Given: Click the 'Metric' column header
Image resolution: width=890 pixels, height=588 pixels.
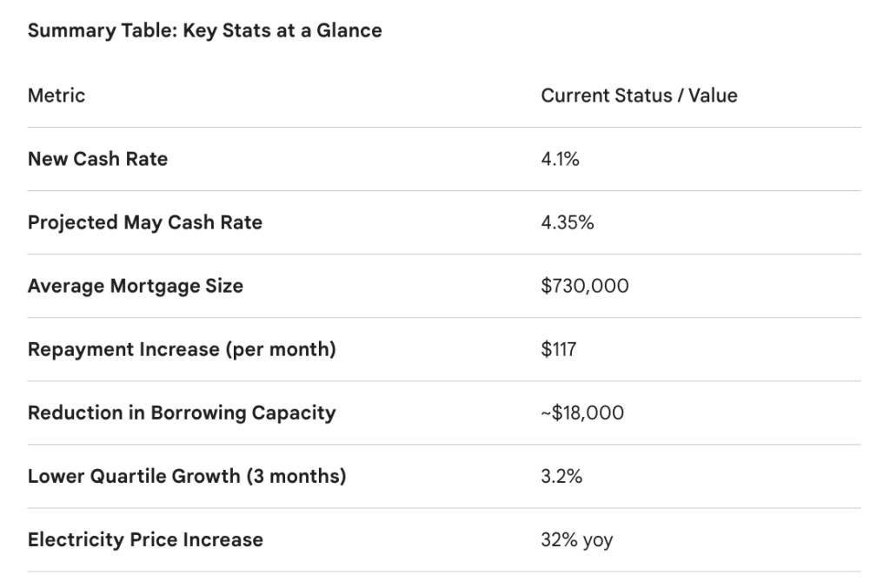Looking at the screenshot, I should (56, 96).
